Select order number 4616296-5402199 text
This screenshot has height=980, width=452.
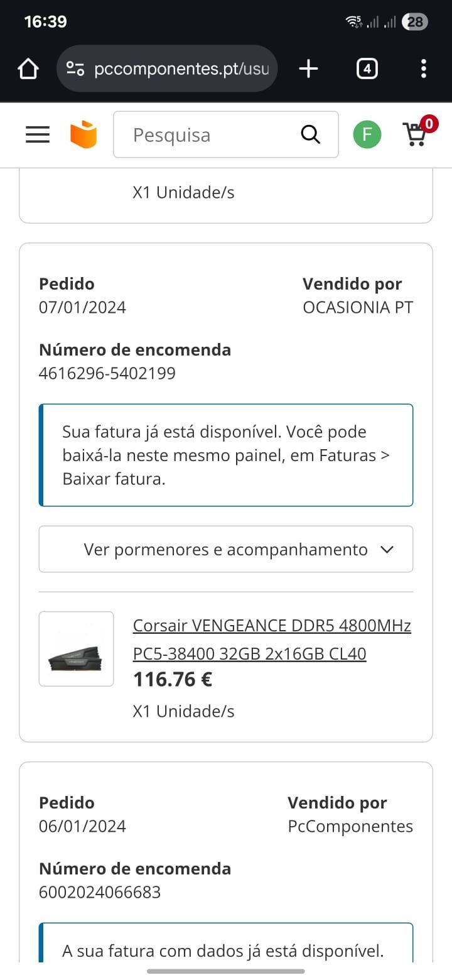107,373
